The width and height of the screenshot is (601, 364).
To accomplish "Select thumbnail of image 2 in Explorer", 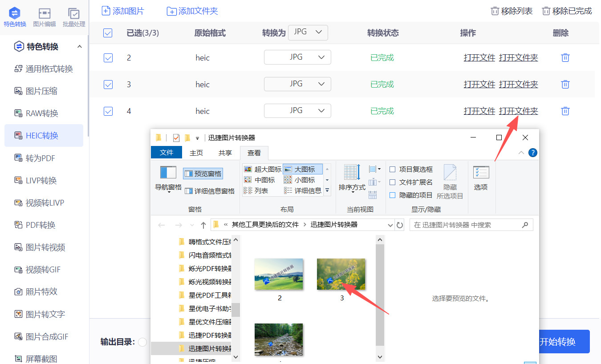I will 279,275.
